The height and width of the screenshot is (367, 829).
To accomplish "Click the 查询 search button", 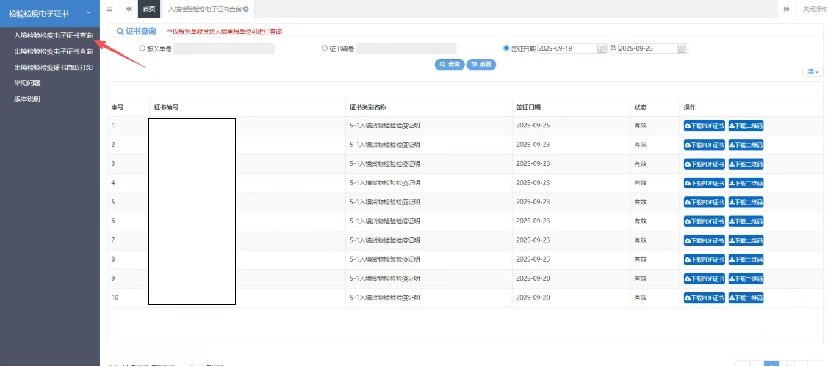I will [x=449, y=64].
